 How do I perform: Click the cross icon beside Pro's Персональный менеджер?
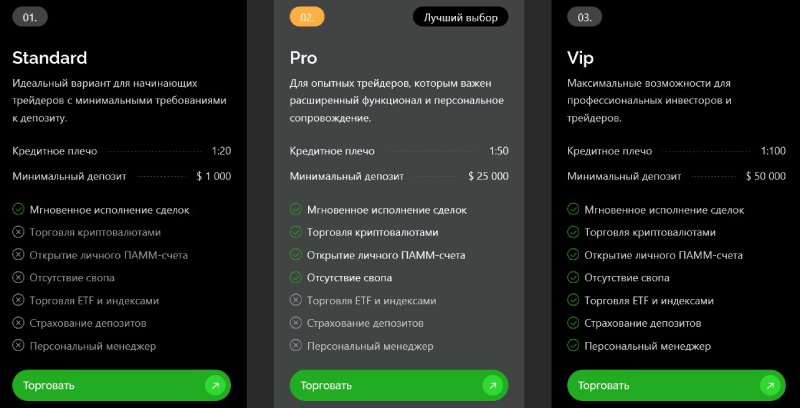pos(296,346)
